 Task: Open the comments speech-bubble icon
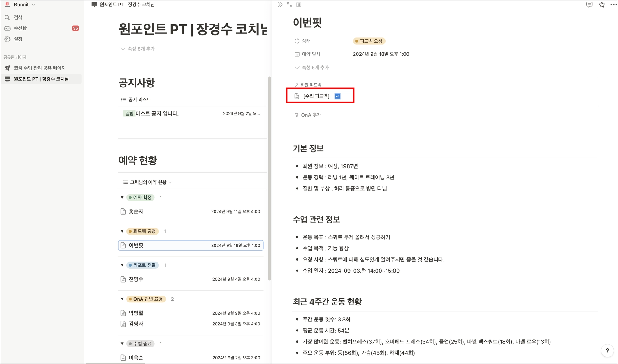(x=589, y=5)
